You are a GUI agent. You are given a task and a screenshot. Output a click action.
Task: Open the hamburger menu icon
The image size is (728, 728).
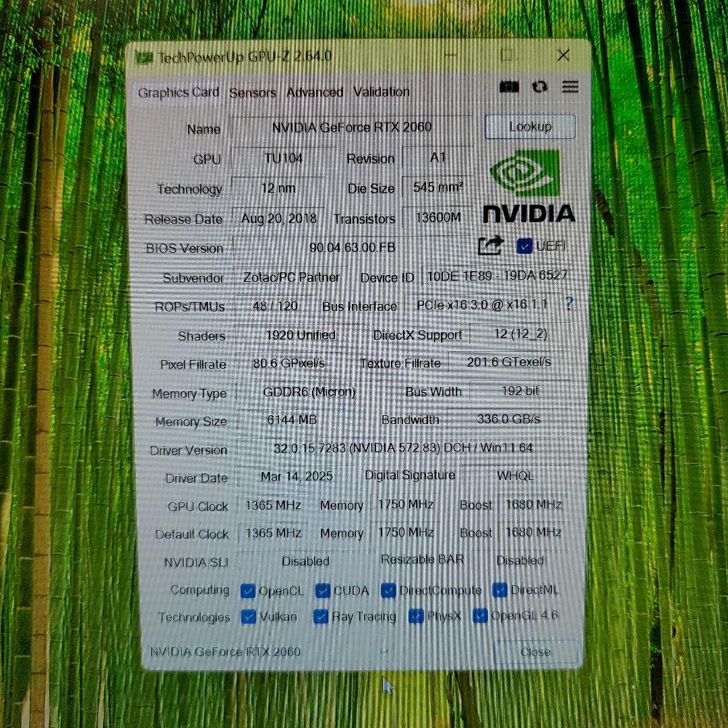pyautogui.click(x=570, y=88)
